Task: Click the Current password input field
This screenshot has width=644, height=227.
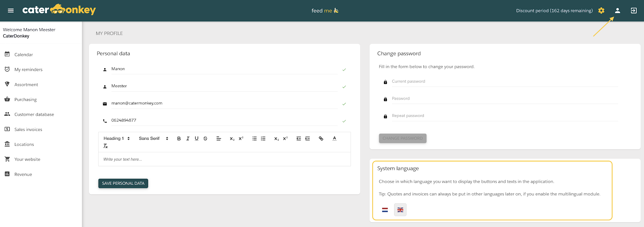Action: (504, 82)
